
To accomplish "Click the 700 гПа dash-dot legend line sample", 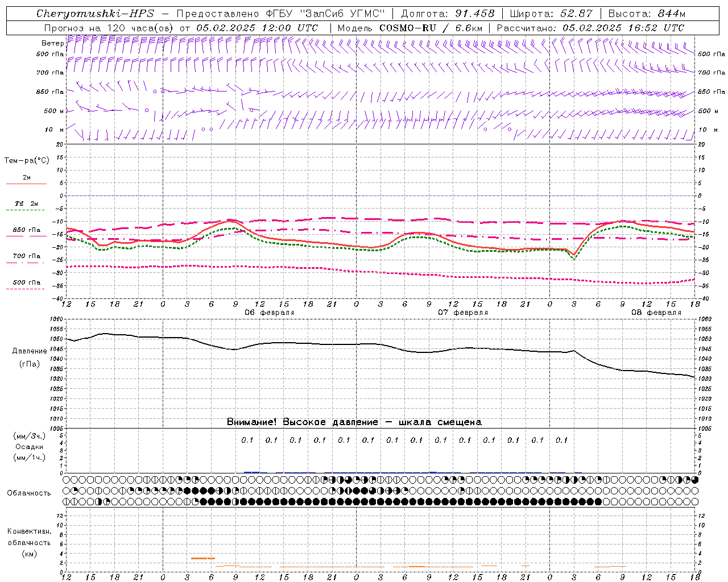I will tap(26, 263).
